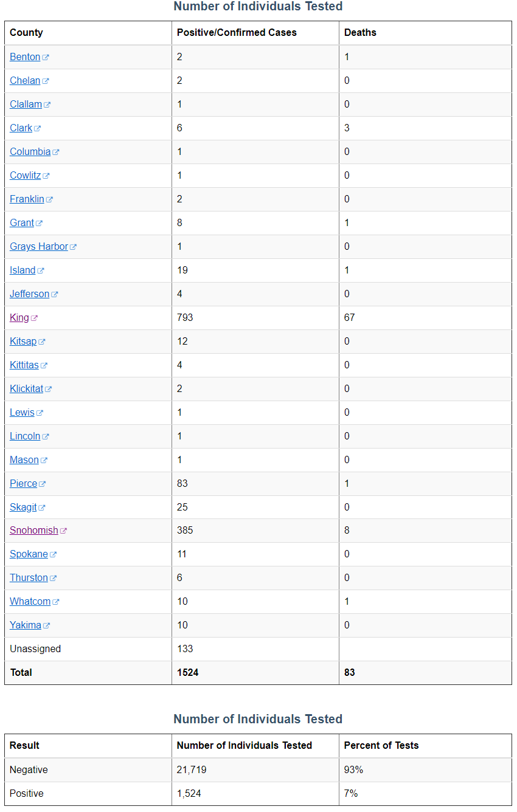Click the external link icon next to Whatcom
Screen dimensions: 517x812
point(55,601)
